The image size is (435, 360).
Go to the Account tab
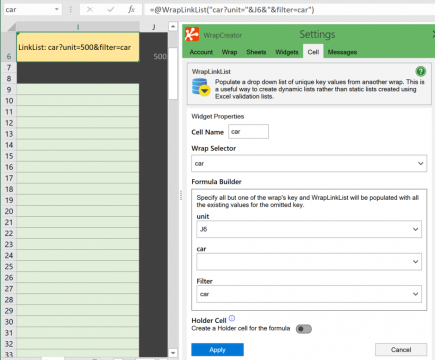coord(201,52)
